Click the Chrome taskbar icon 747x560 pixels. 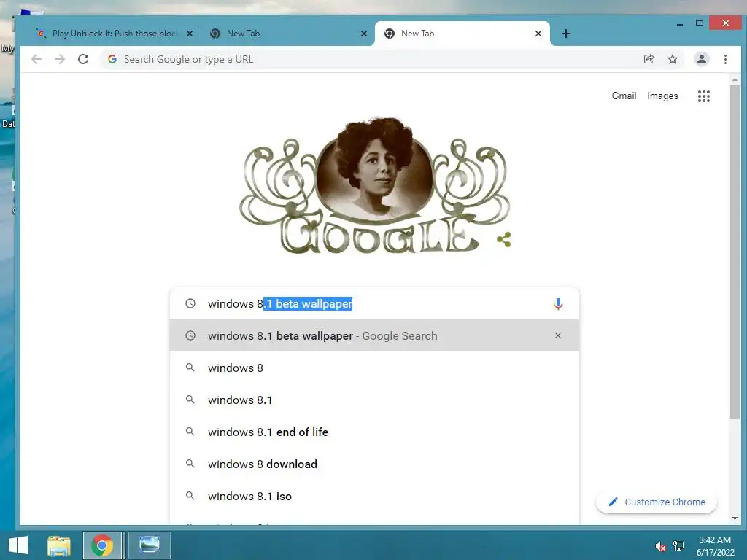click(x=102, y=545)
